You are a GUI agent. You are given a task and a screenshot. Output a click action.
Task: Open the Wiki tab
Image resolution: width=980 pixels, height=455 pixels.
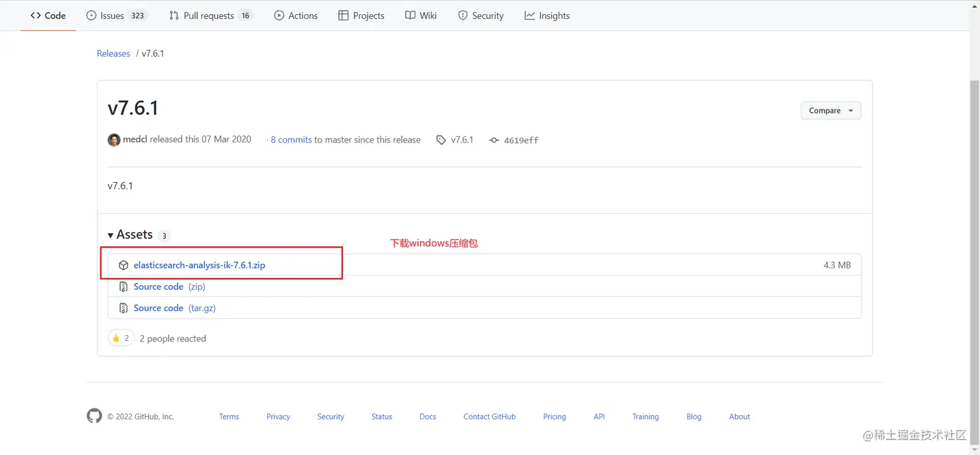coord(421,16)
